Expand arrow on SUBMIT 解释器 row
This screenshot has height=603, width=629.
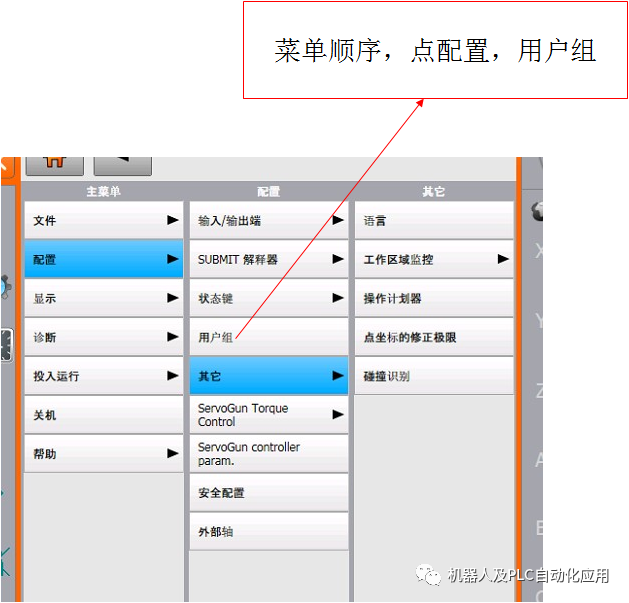[338, 259]
